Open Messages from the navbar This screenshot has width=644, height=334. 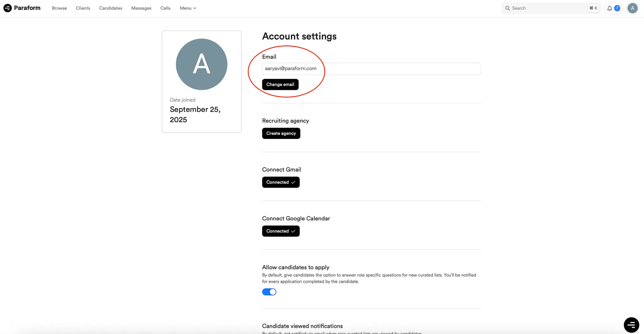[141, 8]
